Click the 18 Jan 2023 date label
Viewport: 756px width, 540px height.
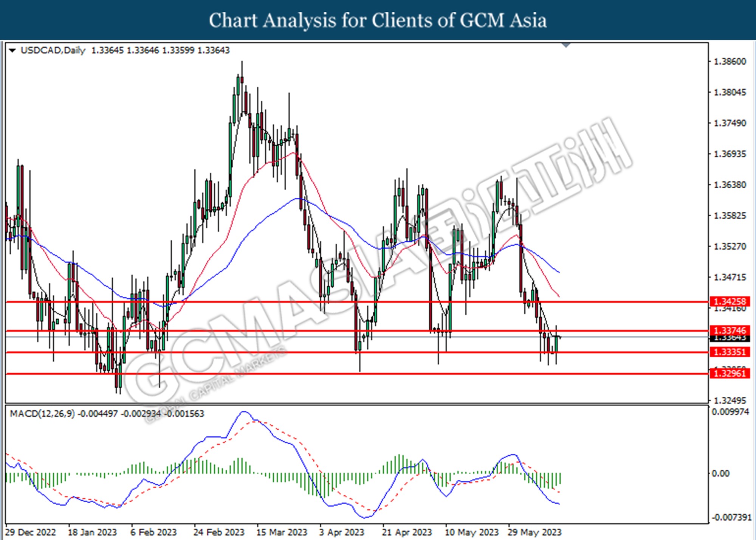(x=92, y=532)
